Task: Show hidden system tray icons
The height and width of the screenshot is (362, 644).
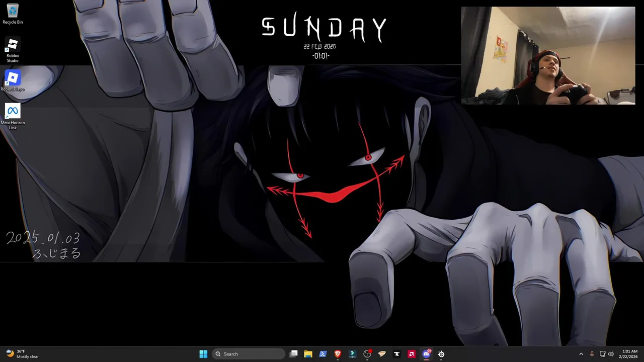Action: click(x=581, y=354)
